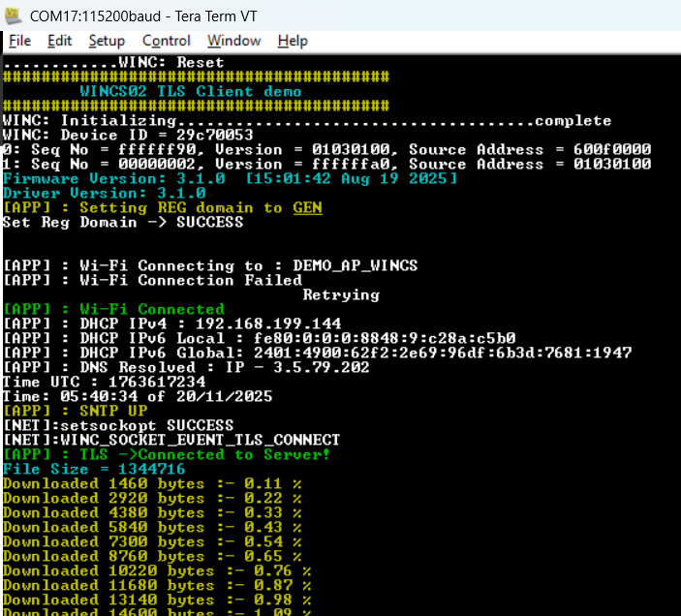This screenshot has height=616, width=681.
Task: Click the WINC Device ID line
Action: click(x=128, y=136)
